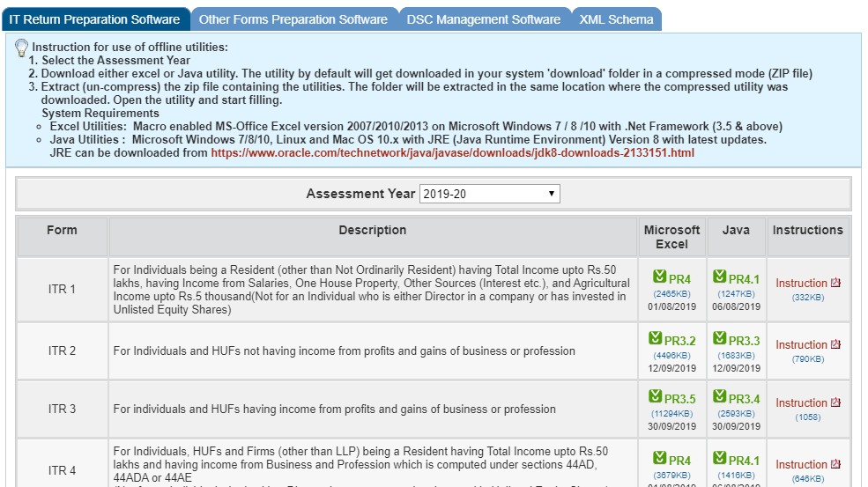Click Excel download icon for ITR 2
The image size is (868, 487).
656,338
